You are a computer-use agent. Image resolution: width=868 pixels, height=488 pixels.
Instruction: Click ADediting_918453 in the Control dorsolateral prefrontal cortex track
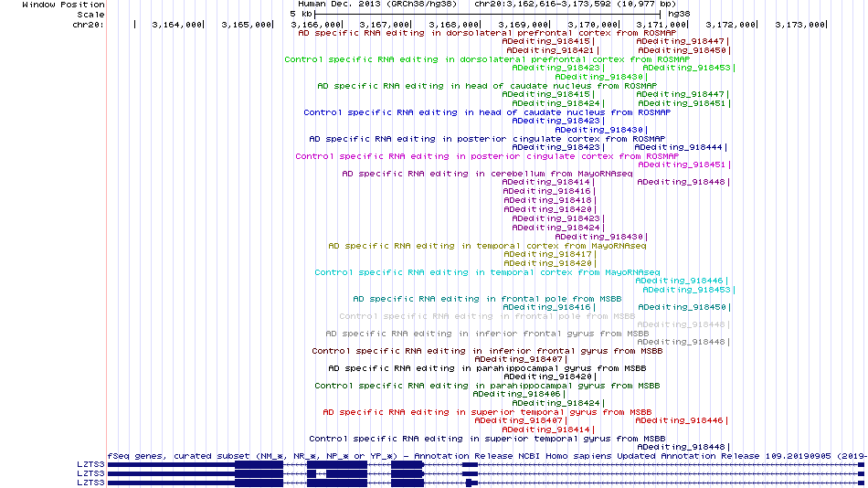pos(689,69)
